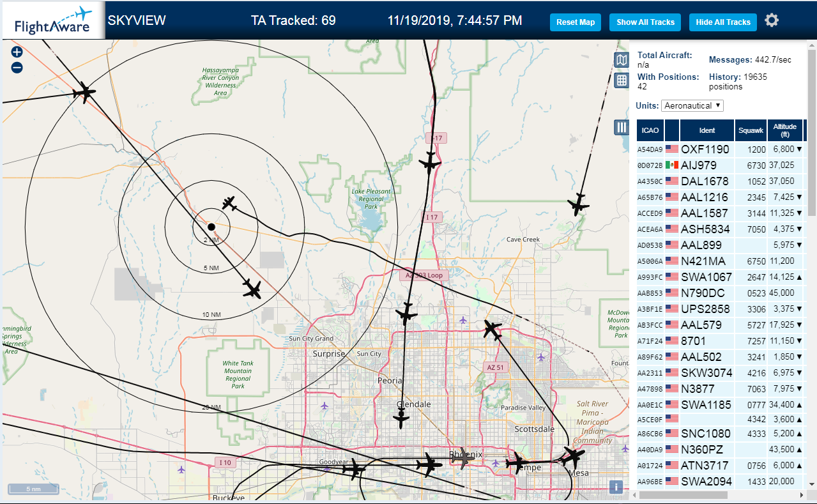Viewport: 817px width, 504px height.
Task: Open the settings gear in the header
Action: tap(772, 20)
